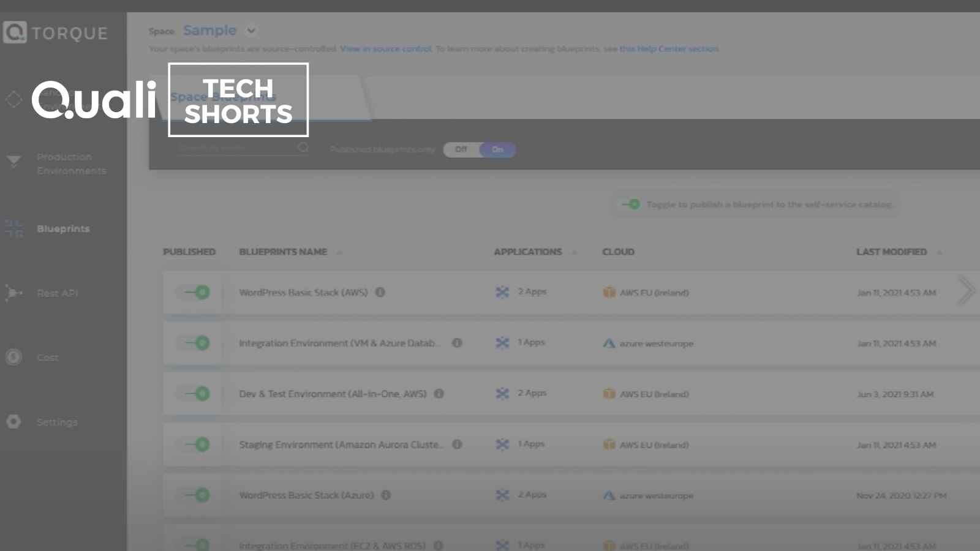
Task: Click the Torque logo icon
Action: tap(15, 32)
